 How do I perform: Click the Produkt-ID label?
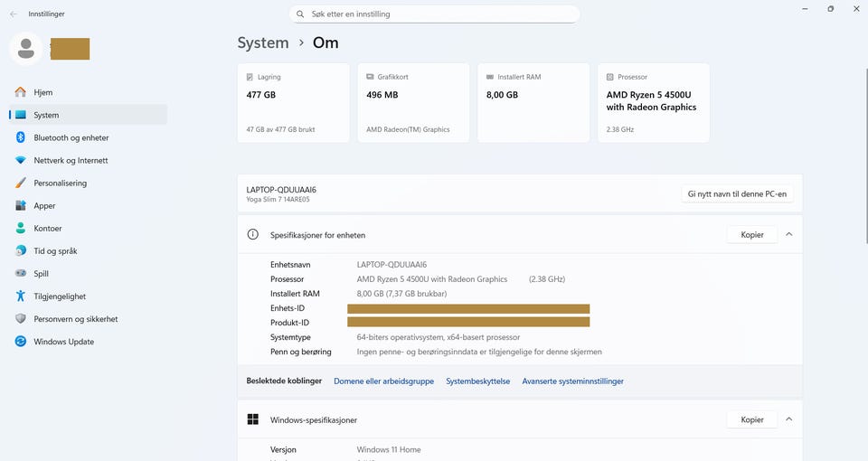pyautogui.click(x=289, y=323)
